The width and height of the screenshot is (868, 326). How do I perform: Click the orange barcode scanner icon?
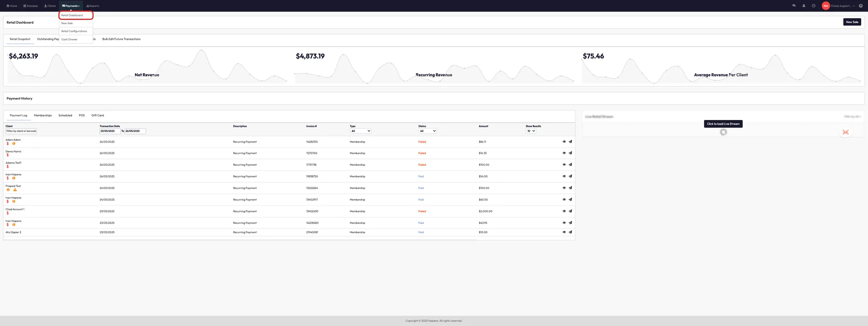tap(846, 132)
